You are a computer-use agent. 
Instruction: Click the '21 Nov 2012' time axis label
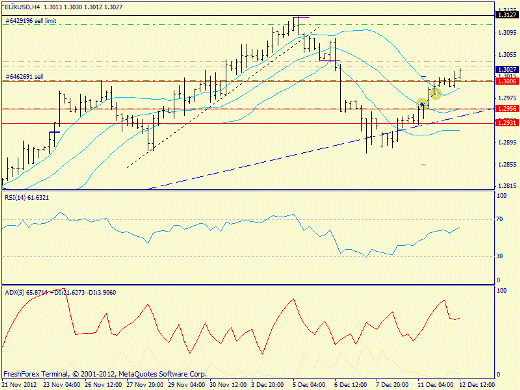click(20, 384)
